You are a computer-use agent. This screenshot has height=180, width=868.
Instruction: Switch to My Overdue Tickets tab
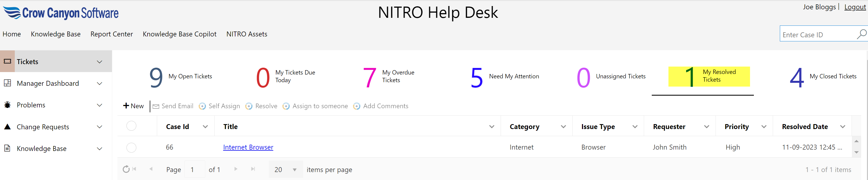389,76
